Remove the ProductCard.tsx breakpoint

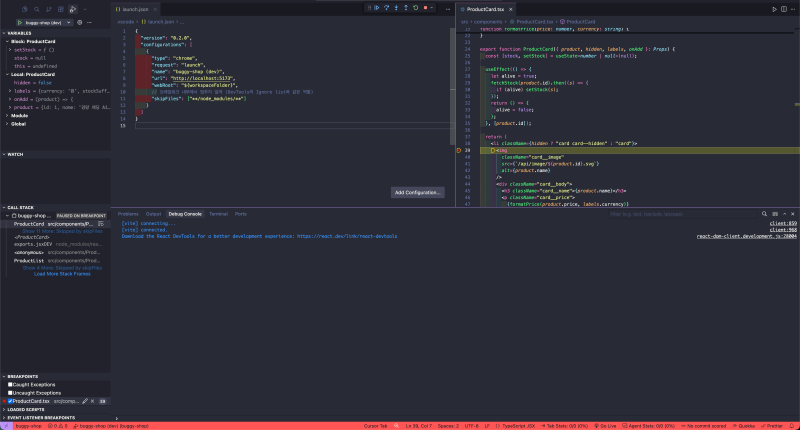92,401
